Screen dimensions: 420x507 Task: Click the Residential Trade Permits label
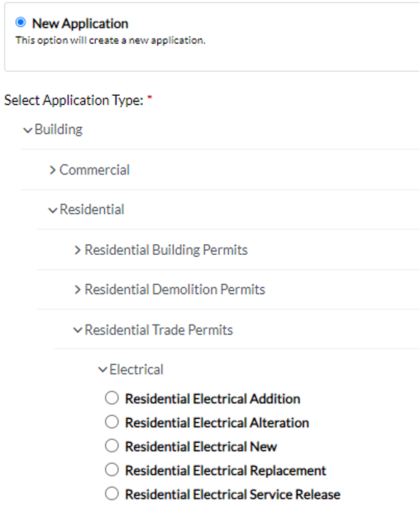coord(159,329)
